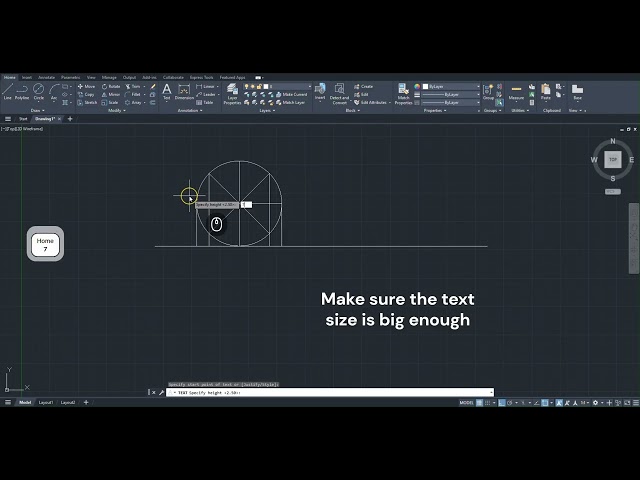Add a new drawing tab with plus
Screen dimensions: 640x480
click(x=70, y=119)
